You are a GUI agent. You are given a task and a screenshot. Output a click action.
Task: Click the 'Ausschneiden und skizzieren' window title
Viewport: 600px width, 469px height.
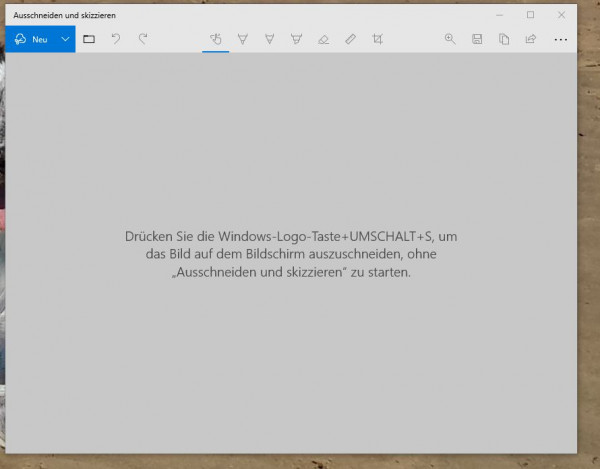coord(64,15)
